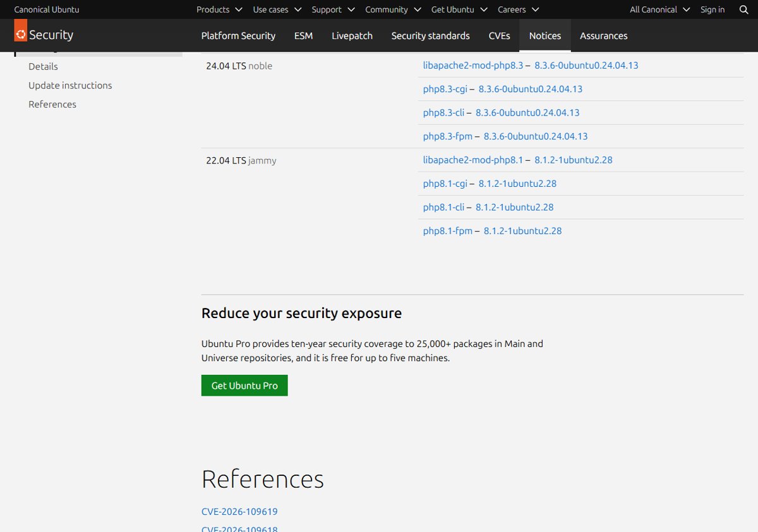Click the References section heading
Image resolution: width=758 pixels, height=532 pixels.
tap(263, 479)
